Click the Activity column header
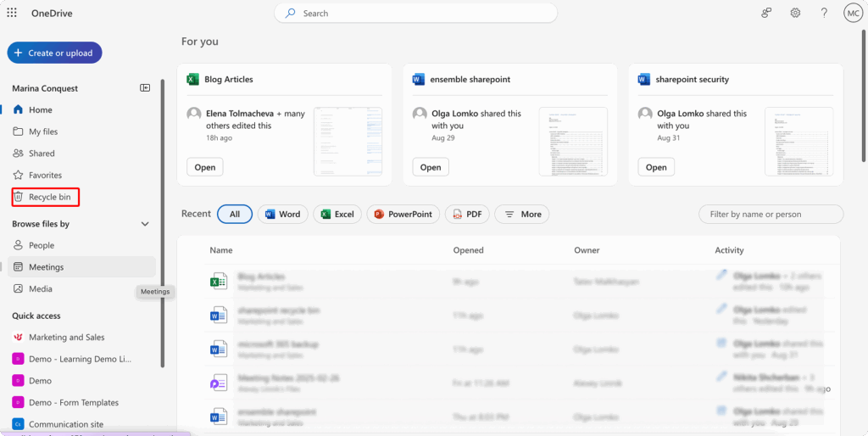The height and width of the screenshot is (436, 868). point(729,250)
